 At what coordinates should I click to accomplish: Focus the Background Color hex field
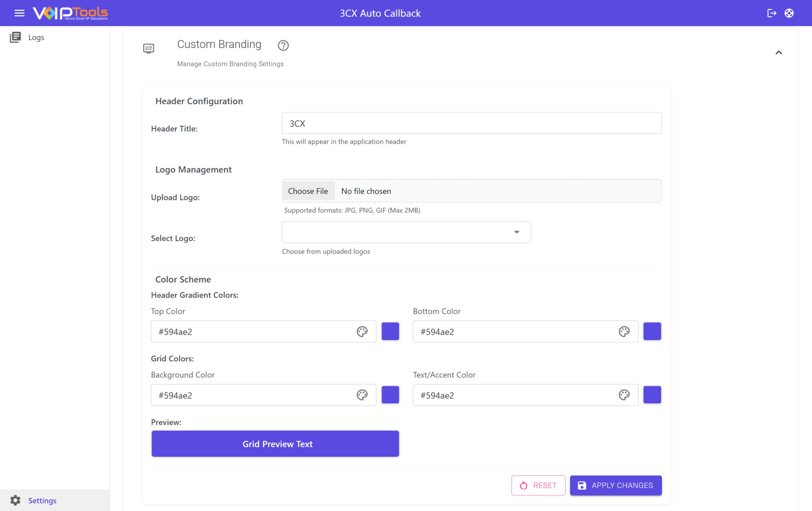pos(263,395)
